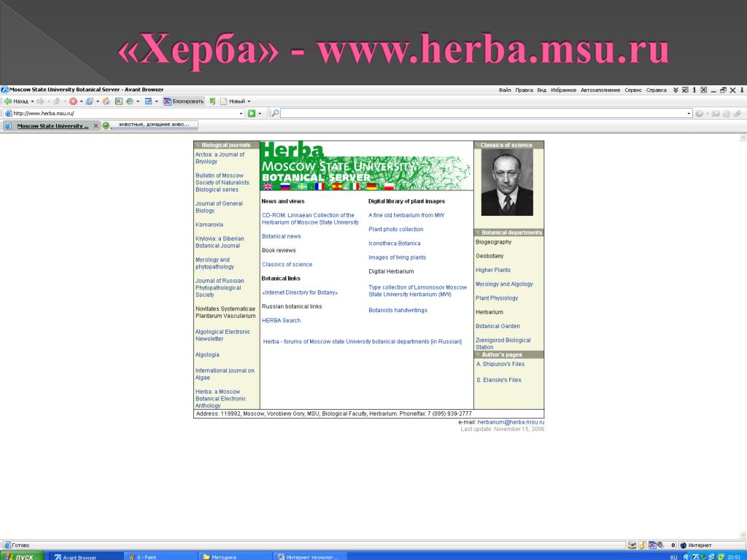The image size is (747, 560).
Task: Open the Правка menu
Action: click(524, 90)
